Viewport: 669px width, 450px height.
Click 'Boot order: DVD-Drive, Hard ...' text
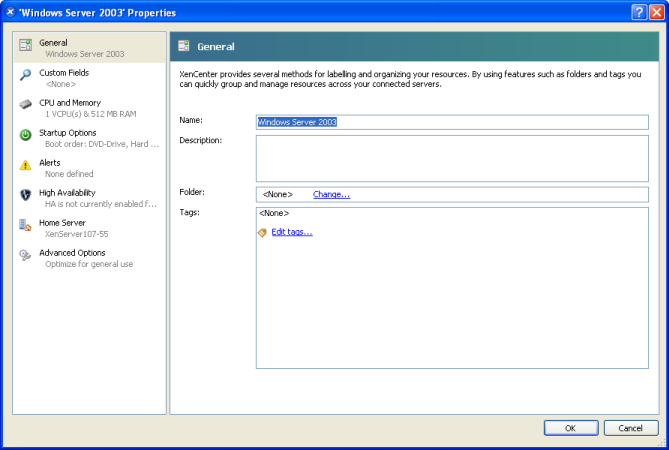pos(102,144)
